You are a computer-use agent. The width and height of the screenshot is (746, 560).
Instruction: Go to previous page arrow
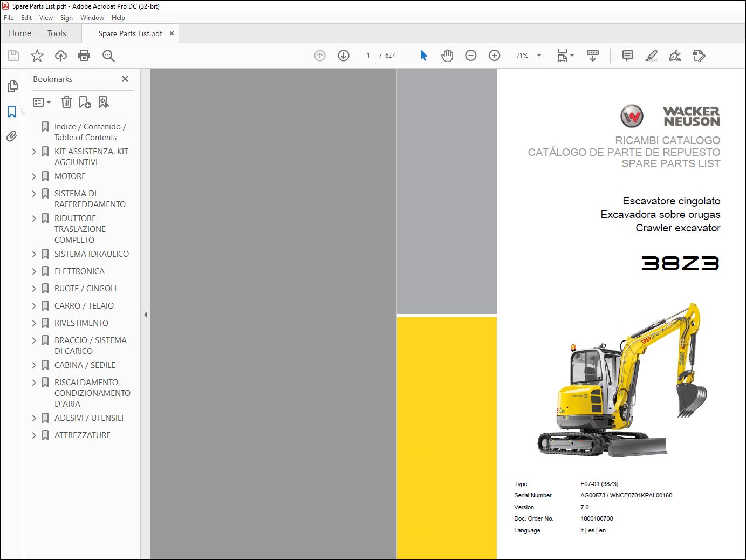[x=320, y=56]
